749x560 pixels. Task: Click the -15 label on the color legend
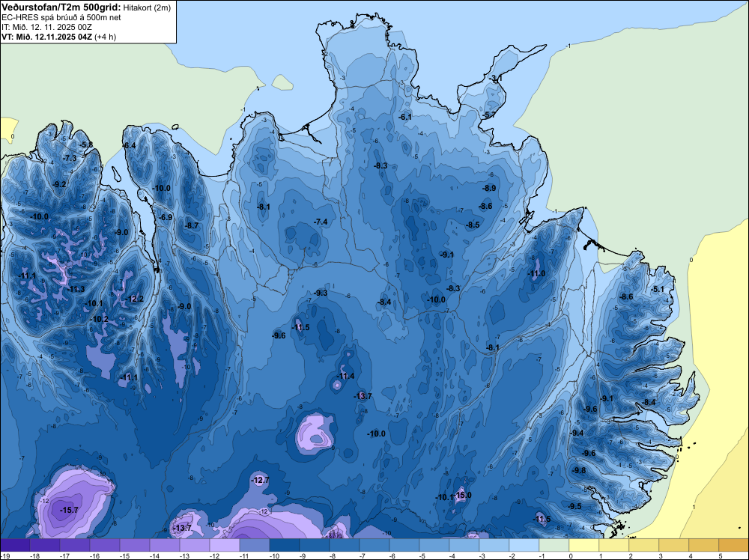coord(124,556)
